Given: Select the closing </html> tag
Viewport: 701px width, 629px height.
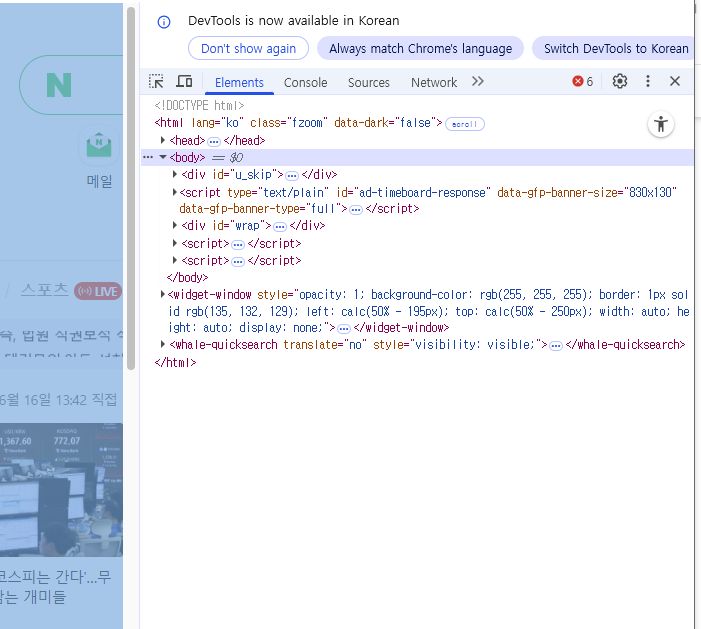Looking at the screenshot, I should [x=175, y=362].
